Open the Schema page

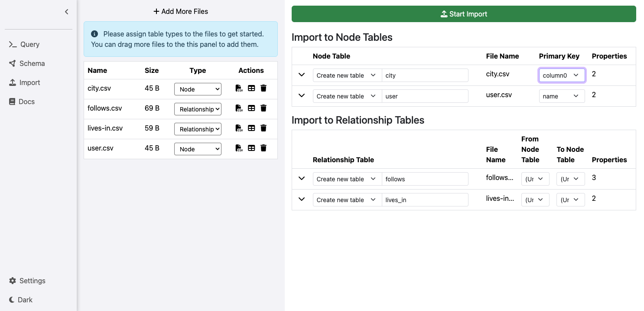click(x=27, y=63)
